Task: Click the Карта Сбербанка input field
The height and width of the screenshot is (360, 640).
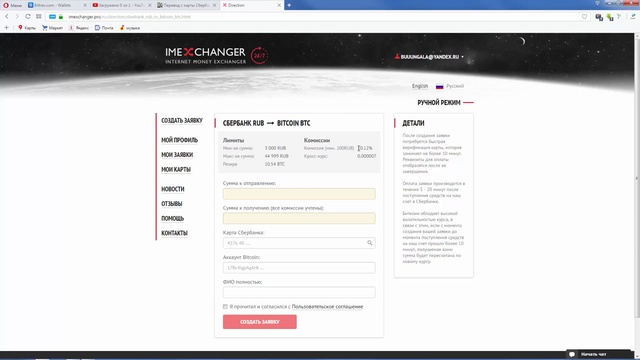Action: (299, 243)
